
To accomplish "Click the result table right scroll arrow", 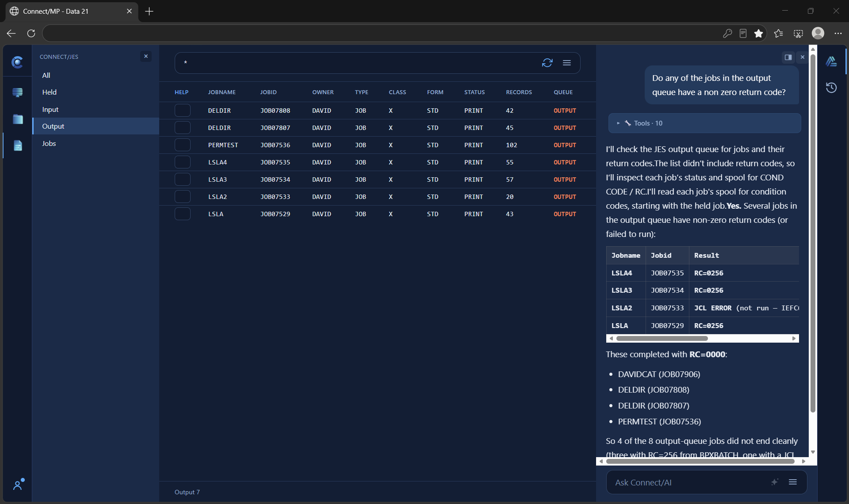I will [794, 339].
